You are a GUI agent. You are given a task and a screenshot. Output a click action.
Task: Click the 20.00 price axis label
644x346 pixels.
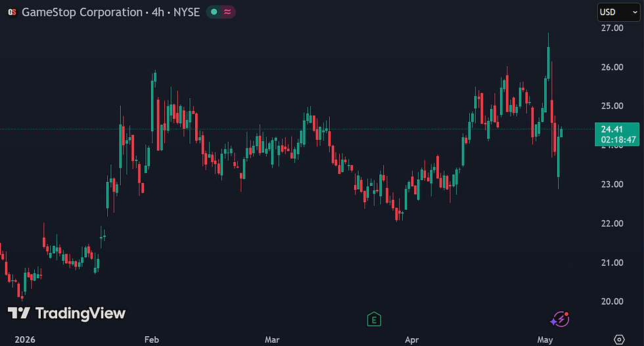click(x=612, y=301)
